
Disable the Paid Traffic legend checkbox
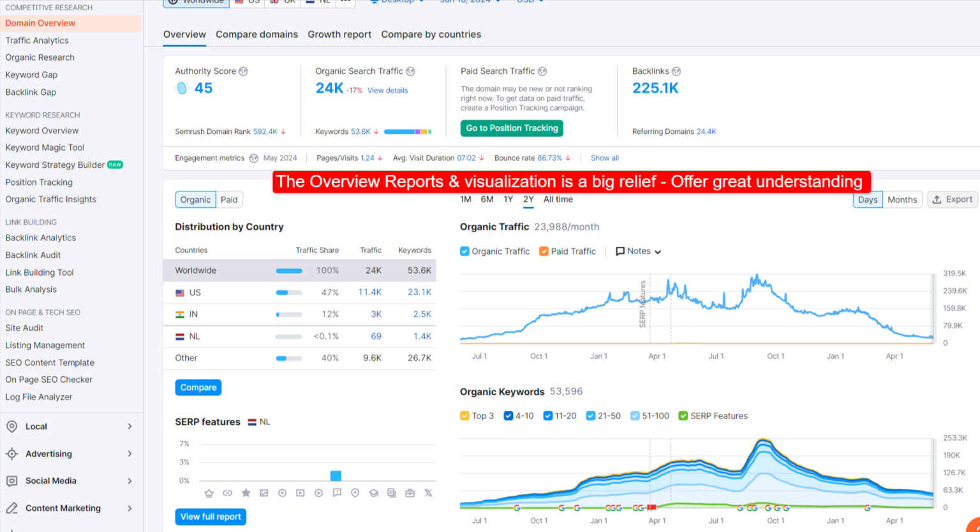(544, 251)
